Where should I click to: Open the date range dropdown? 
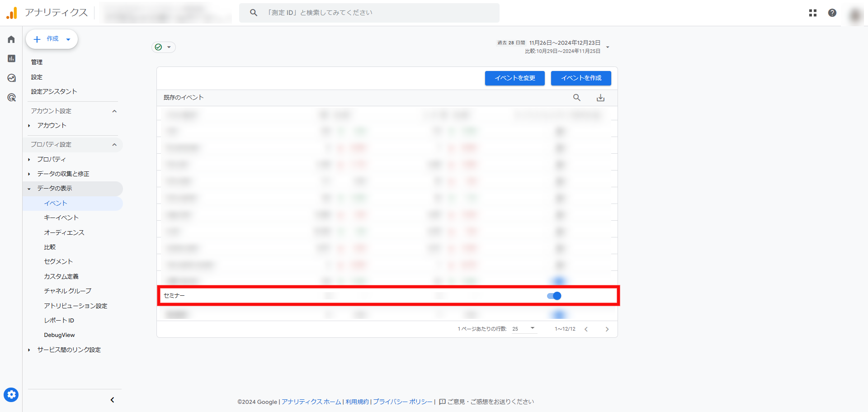point(608,47)
